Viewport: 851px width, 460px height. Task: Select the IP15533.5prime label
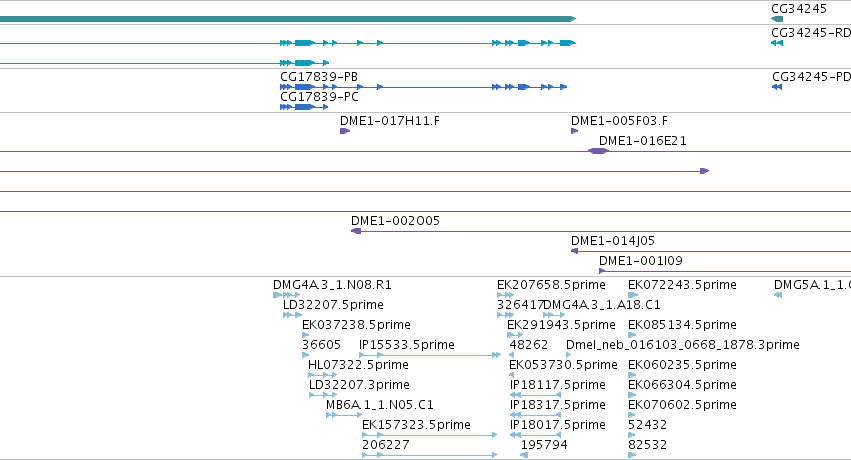407,344
